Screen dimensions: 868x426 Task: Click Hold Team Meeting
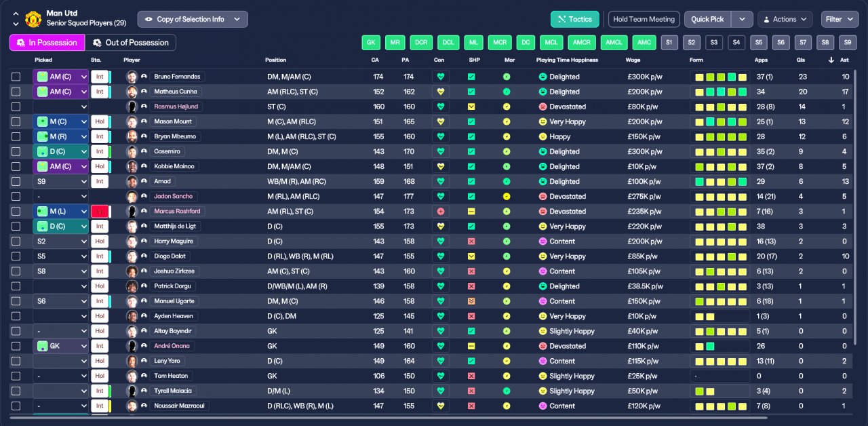click(x=644, y=19)
